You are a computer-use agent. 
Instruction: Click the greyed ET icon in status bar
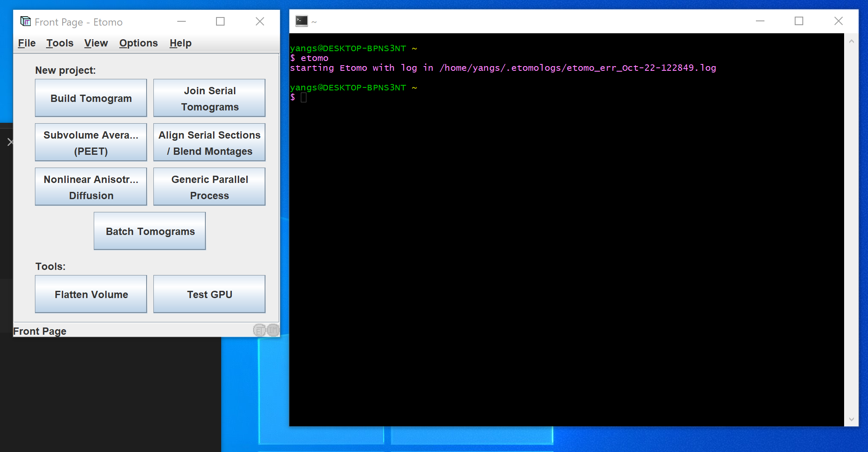point(259,330)
